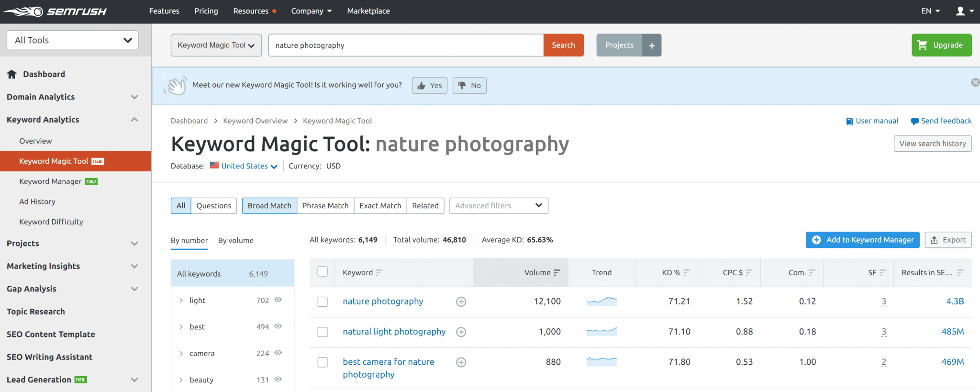This screenshot has height=392, width=980.
Task: Change the United States database dropdown
Action: point(244,166)
